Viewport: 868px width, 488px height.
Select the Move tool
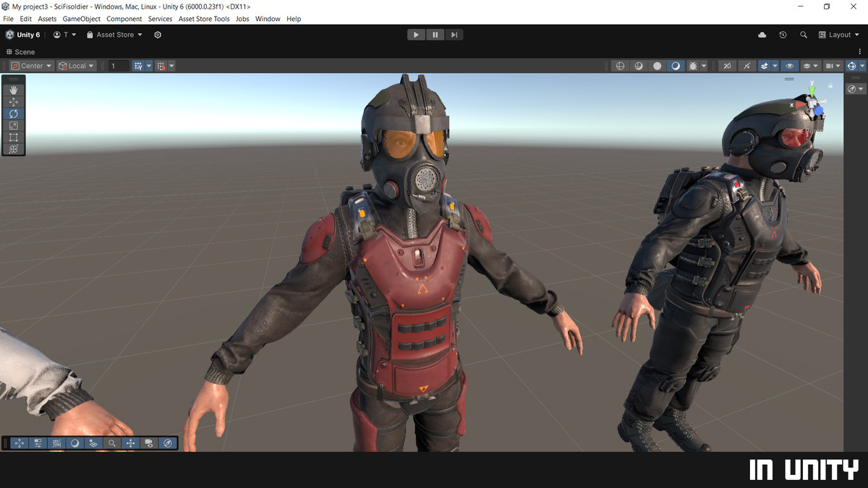(x=13, y=102)
